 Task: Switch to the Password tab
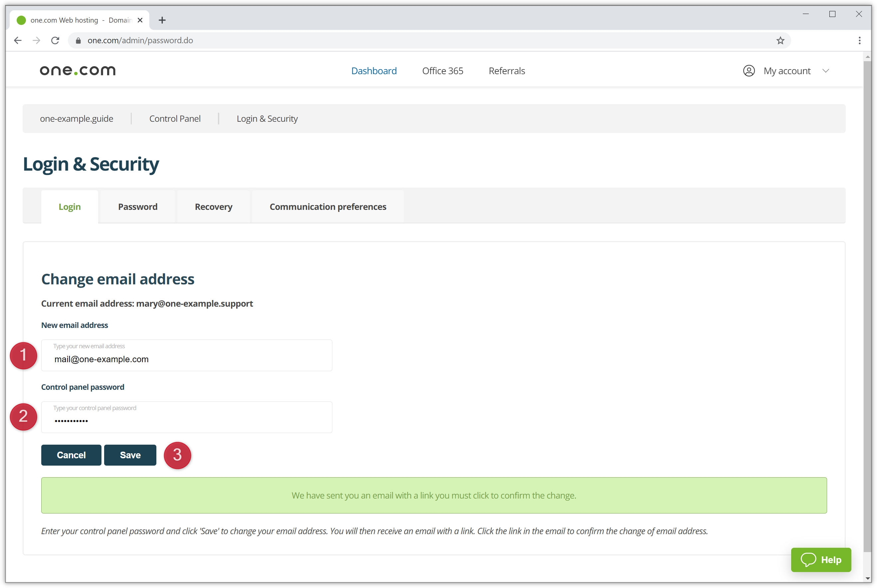137,207
